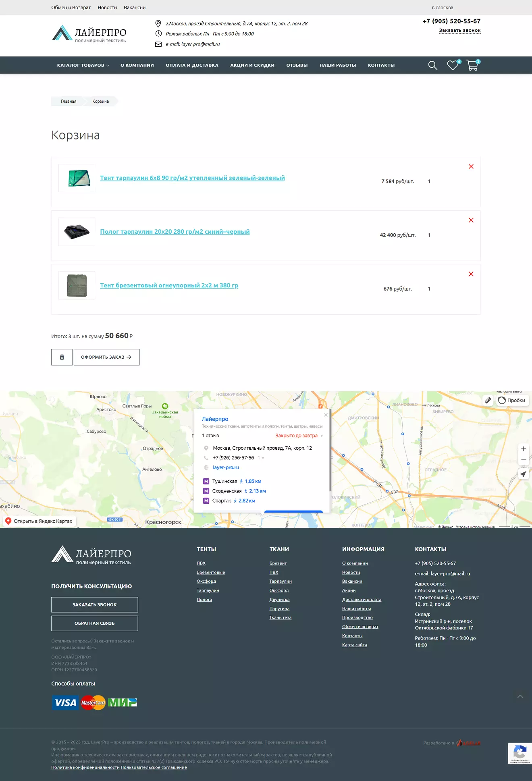
Task: Remove the Полог тарпаулин 20x20 item
Action: tap(471, 220)
